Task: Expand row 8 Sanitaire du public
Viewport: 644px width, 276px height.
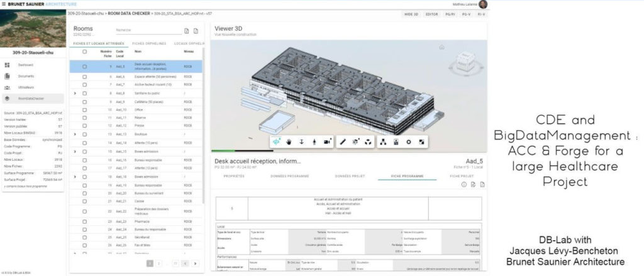Action: (x=75, y=94)
